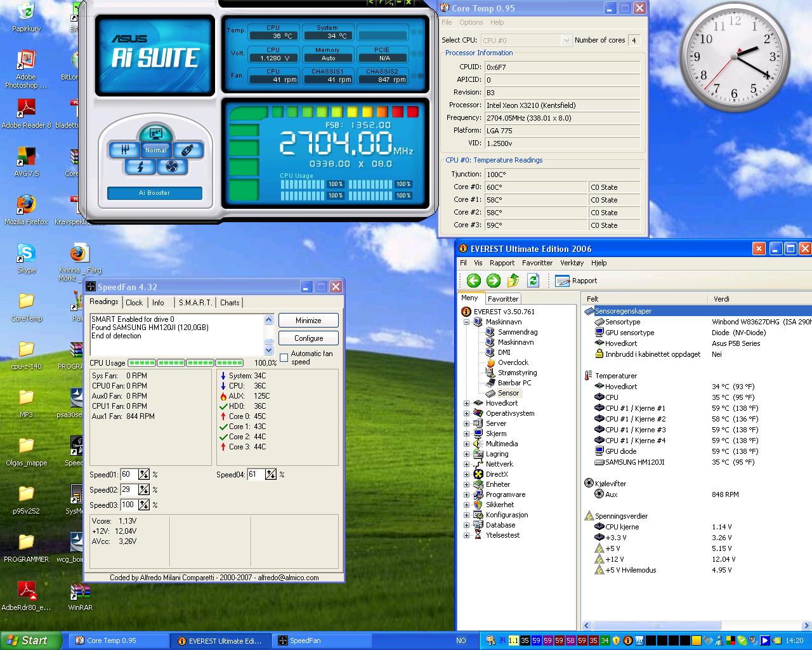The height and width of the screenshot is (650, 812).
Task: Expand the Server tree node in EVEREST
Action: pyautogui.click(x=466, y=423)
